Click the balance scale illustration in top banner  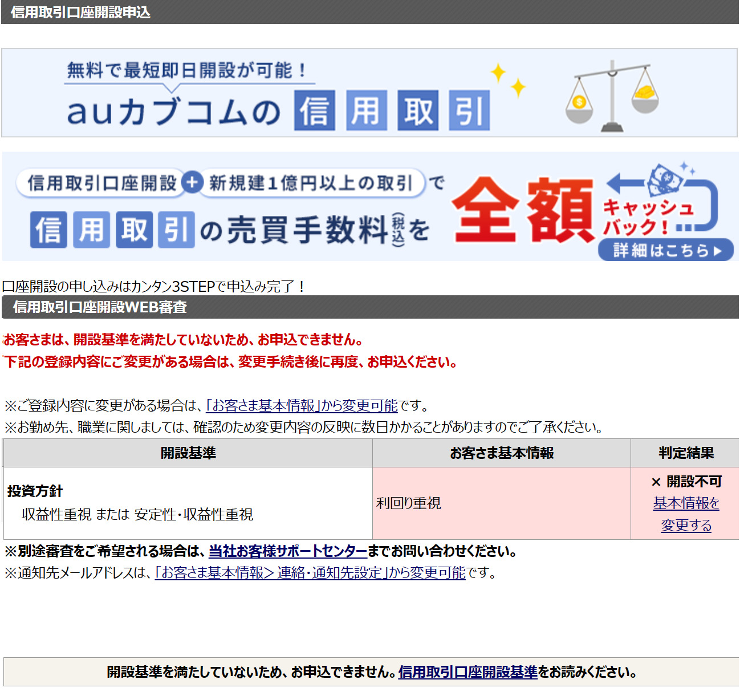[612, 95]
